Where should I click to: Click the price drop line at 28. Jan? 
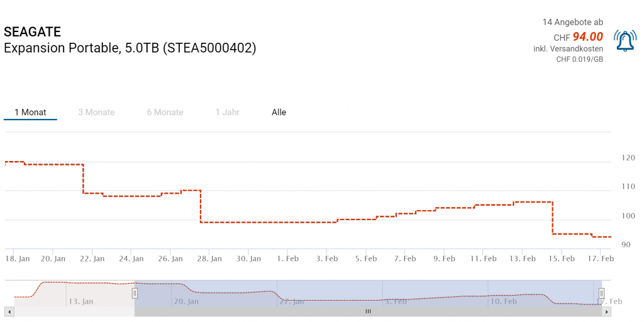(201, 206)
